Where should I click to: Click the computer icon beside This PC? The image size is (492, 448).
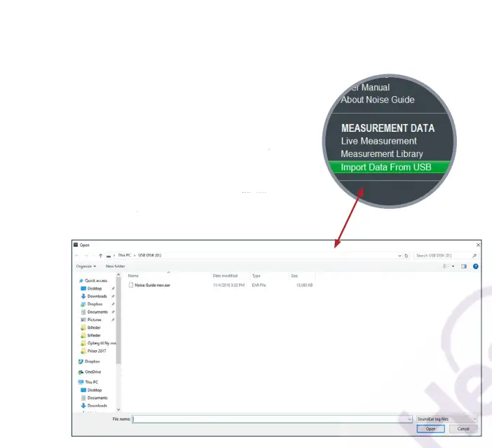tap(81, 382)
